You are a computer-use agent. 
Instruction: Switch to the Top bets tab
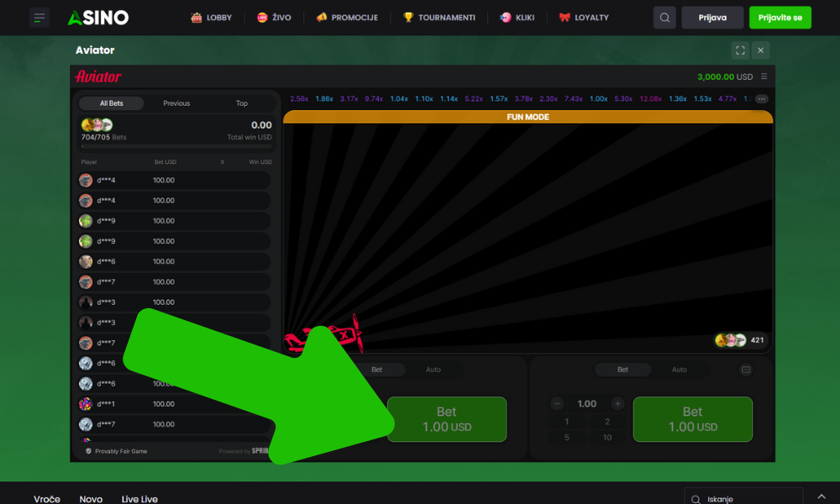tap(242, 103)
